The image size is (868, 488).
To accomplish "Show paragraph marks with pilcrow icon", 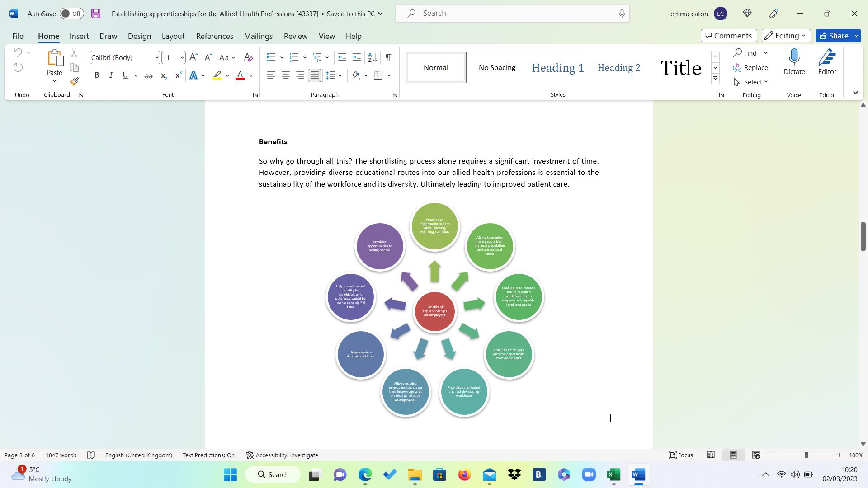I will coord(388,57).
